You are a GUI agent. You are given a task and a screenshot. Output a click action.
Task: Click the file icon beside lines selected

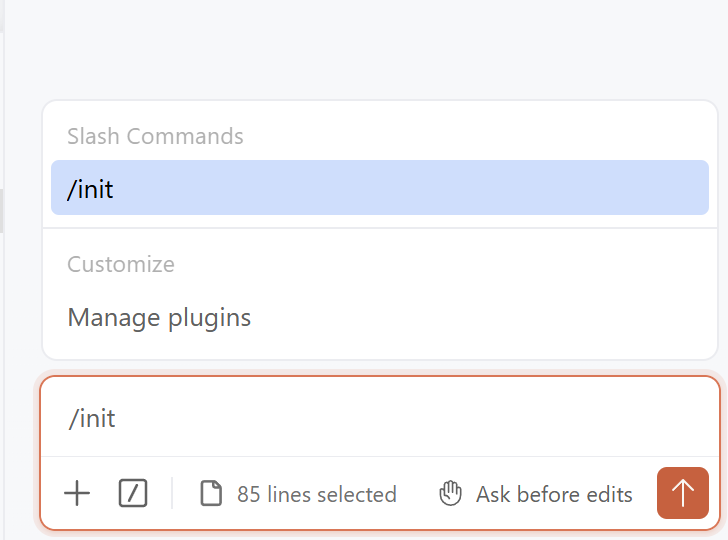211,493
